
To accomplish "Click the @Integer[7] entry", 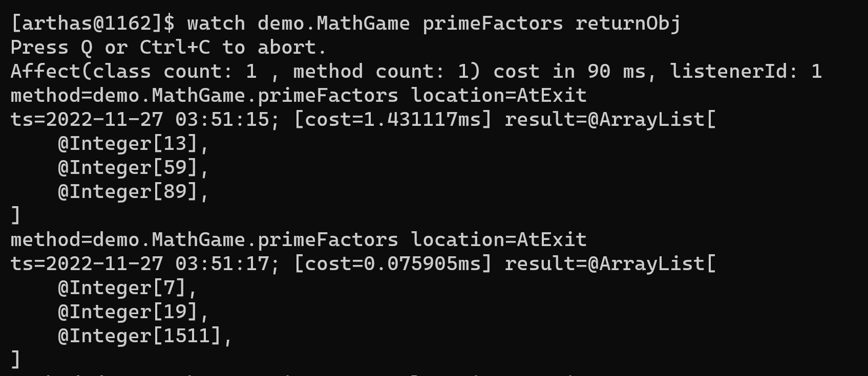I will (x=122, y=288).
